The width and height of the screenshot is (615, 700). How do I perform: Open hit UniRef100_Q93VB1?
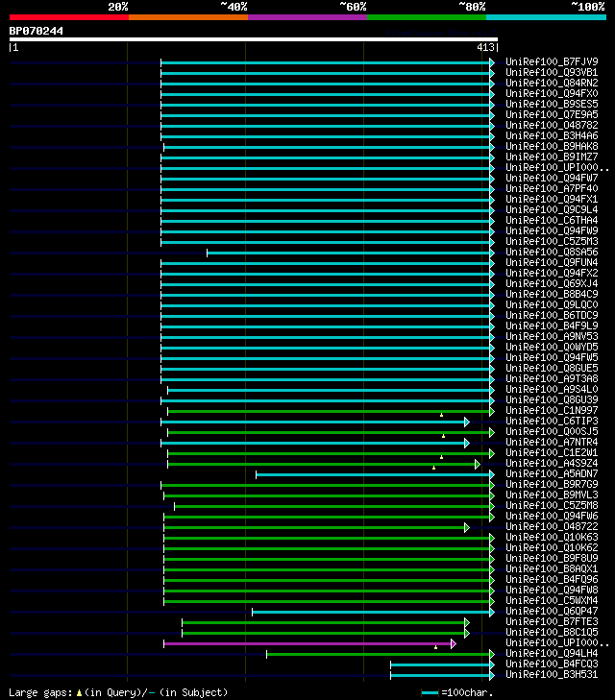pos(552,72)
